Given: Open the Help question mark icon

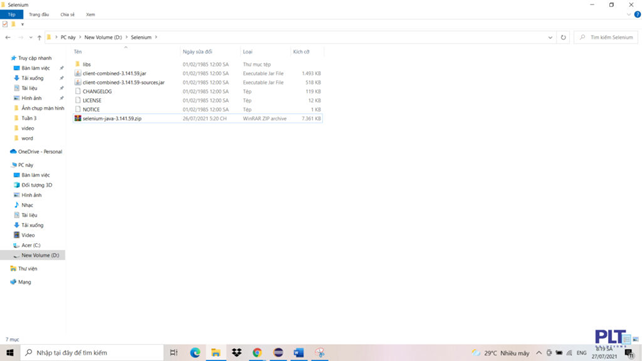Looking at the screenshot, I should coord(637,14).
